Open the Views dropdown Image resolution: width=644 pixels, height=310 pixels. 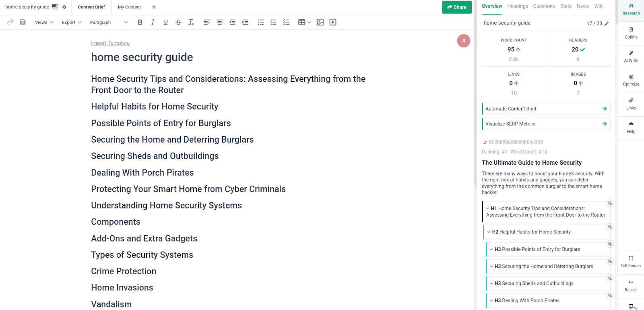[x=44, y=22]
